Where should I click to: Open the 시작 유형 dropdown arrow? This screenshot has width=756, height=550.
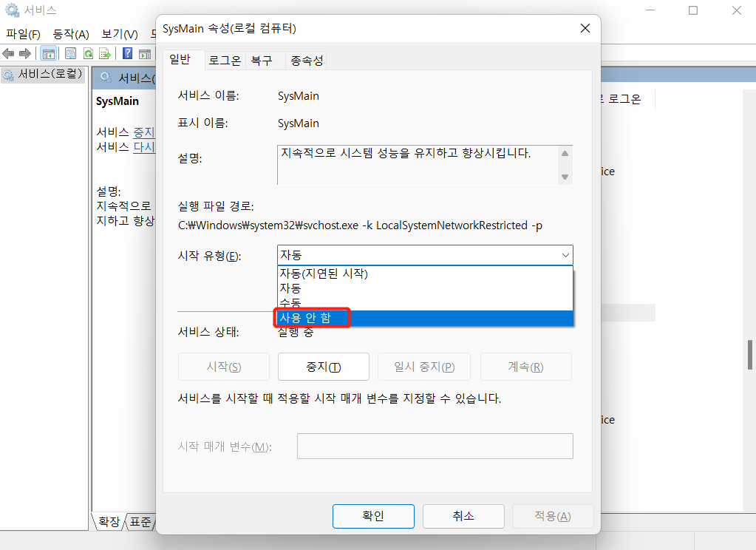tap(565, 255)
